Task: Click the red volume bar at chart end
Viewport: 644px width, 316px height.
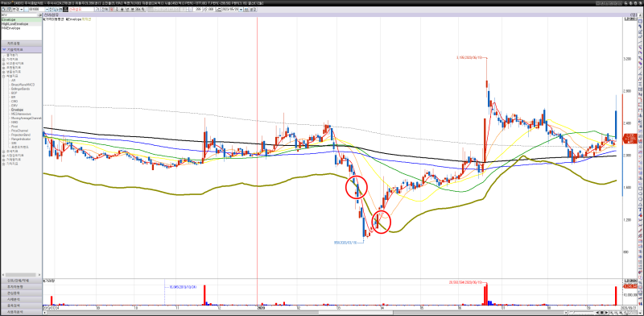Action: [x=616, y=295]
